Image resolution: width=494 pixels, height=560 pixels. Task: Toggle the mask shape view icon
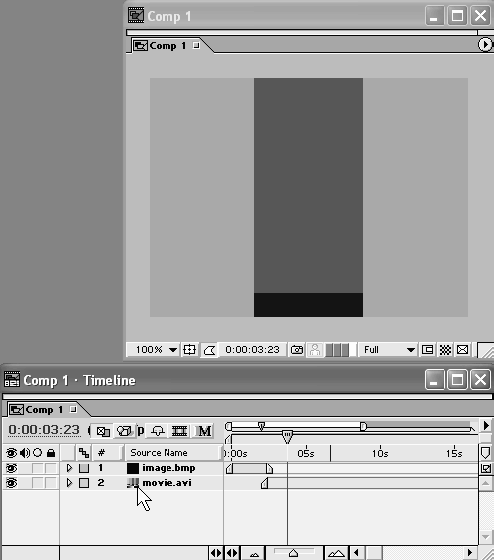coord(209,350)
